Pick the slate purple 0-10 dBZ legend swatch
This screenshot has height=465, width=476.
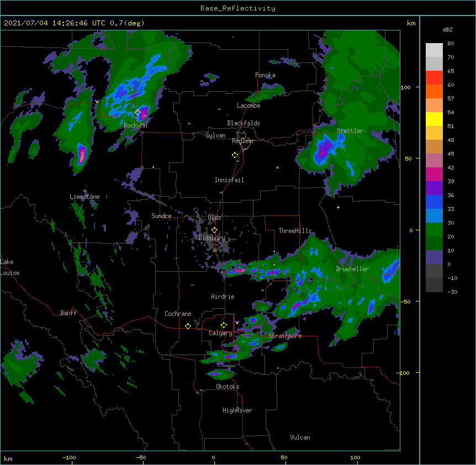point(434,257)
